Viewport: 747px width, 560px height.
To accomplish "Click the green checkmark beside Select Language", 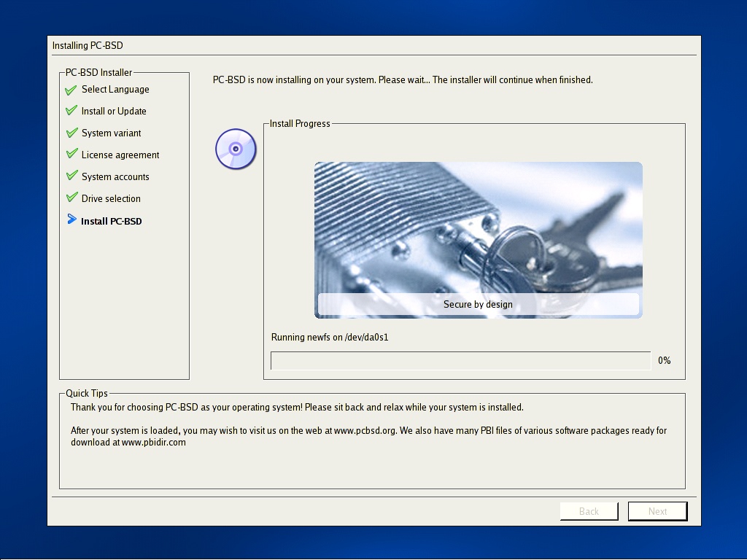I will (71, 90).
